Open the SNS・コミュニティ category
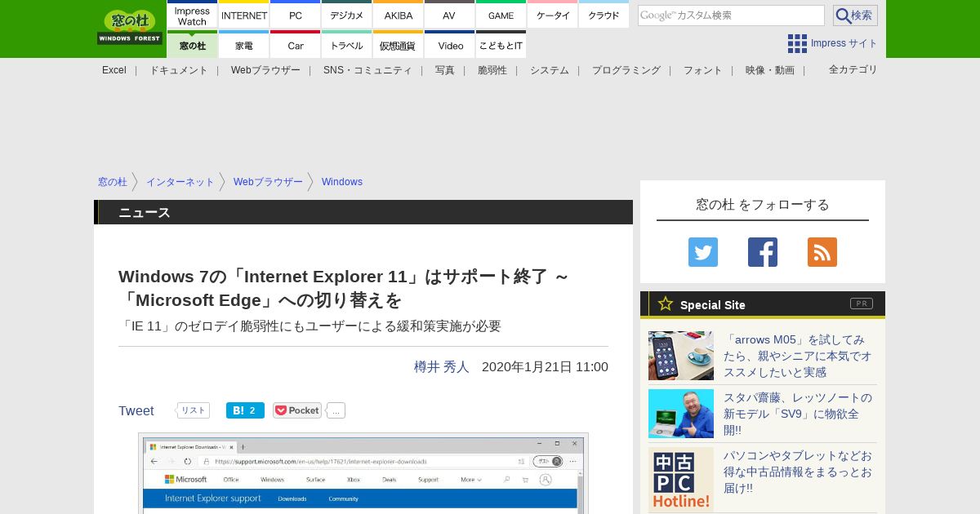The height and width of the screenshot is (514, 980). (367, 70)
